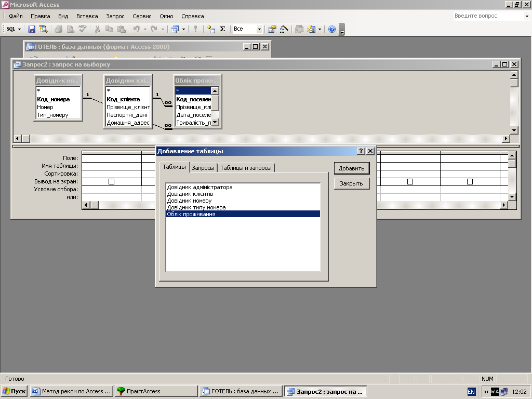This screenshot has height=399, width=532.
Task: Open the Окно menu
Action: pyautogui.click(x=166, y=16)
